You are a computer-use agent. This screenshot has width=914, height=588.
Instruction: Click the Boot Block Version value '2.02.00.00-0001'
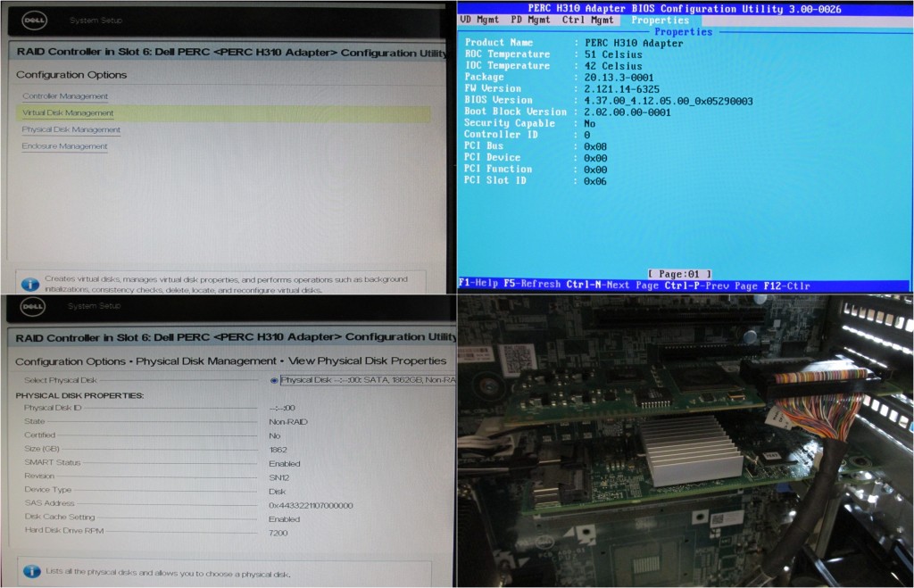coord(627,112)
